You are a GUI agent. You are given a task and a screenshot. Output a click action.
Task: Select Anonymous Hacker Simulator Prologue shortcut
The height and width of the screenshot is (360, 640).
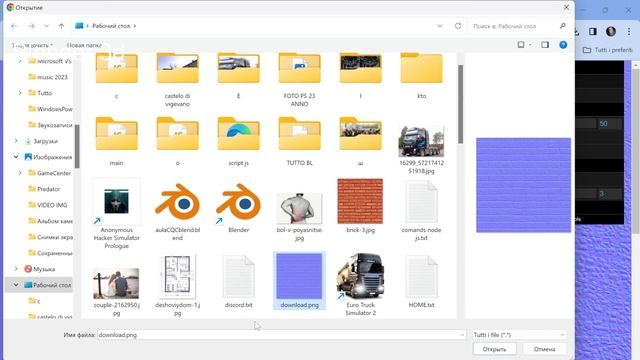tap(116, 214)
